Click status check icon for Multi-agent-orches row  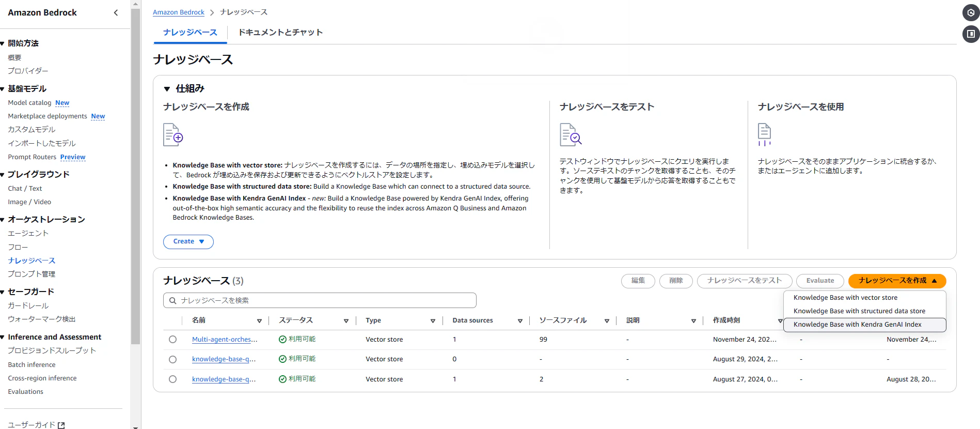click(x=282, y=340)
